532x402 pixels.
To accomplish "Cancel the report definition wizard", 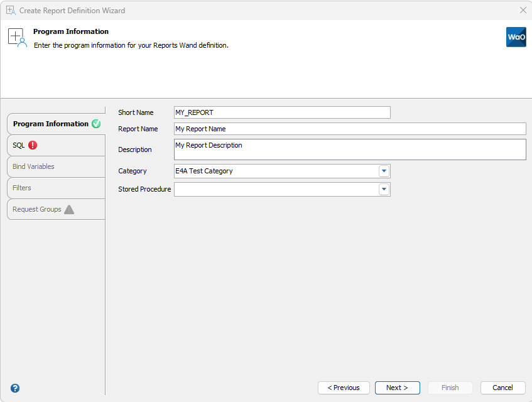I will tap(502, 388).
